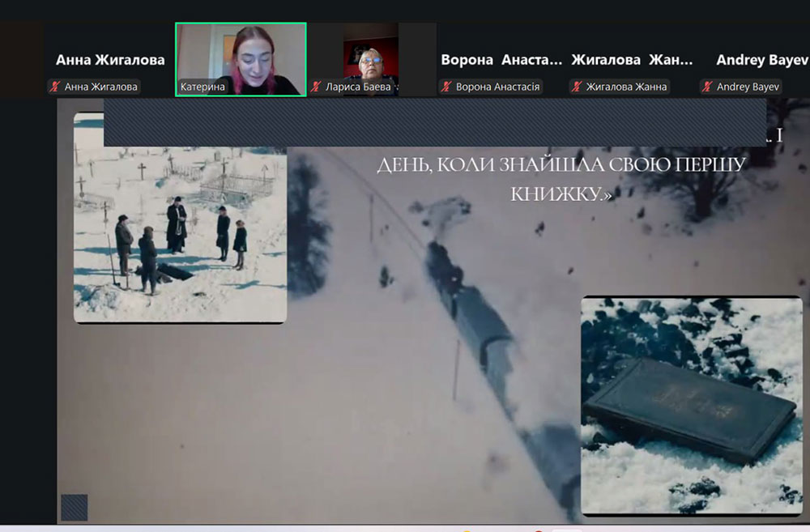The width and height of the screenshot is (810, 532).
Task: Click the muted mic icon beside Анна Жигалова
Action: 56,87
